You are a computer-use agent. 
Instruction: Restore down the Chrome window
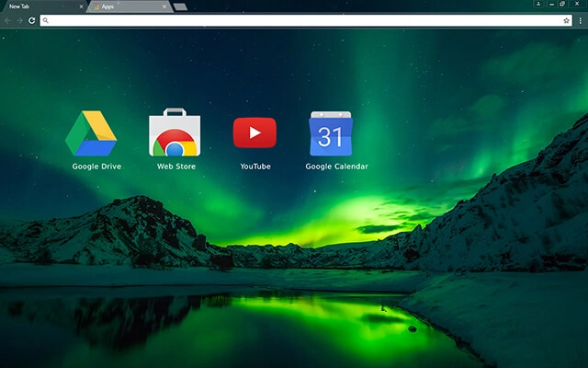click(562, 4)
